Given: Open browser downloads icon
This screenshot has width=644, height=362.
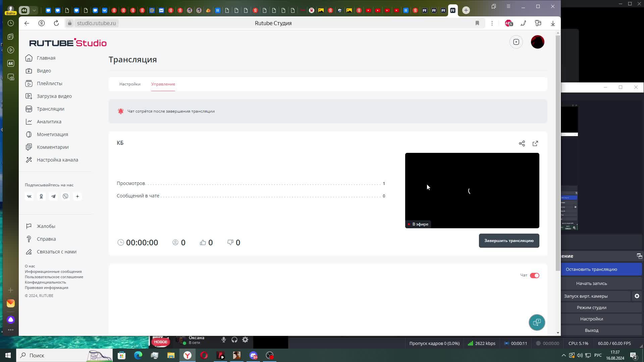Looking at the screenshot, I should [x=553, y=23].
